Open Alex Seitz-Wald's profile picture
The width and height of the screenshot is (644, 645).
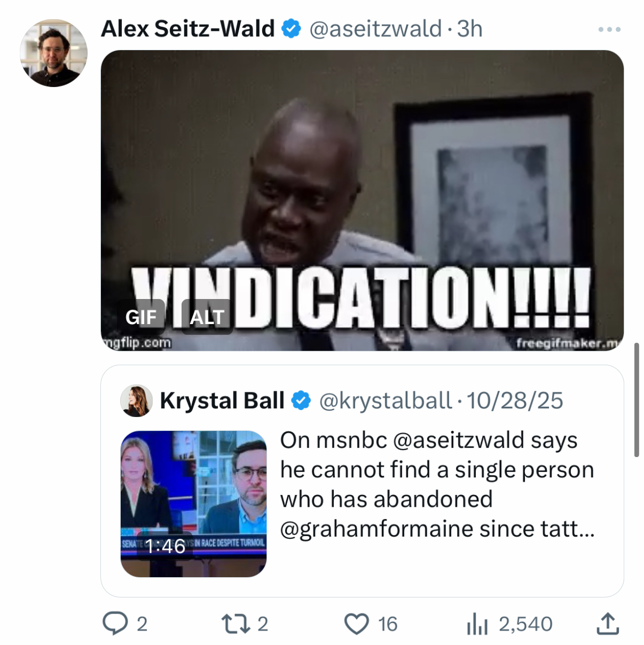[53, 53]
